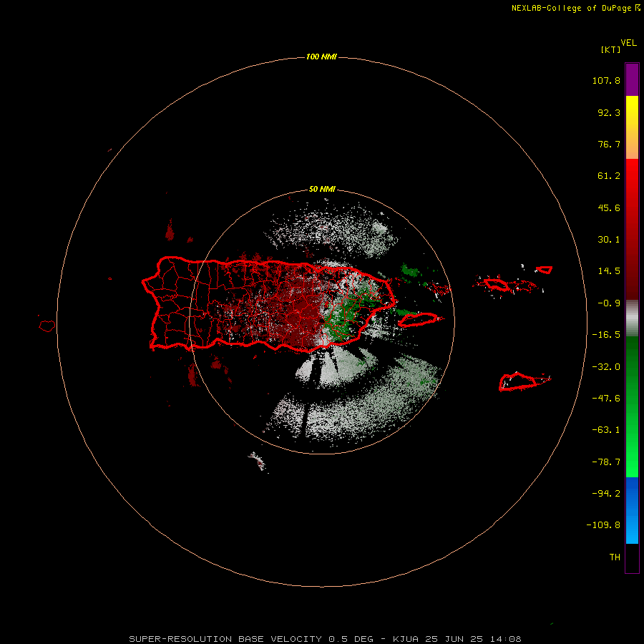Click the 107.8 legend value
This screenshot has height=644, width=644.
click(606, 80)
